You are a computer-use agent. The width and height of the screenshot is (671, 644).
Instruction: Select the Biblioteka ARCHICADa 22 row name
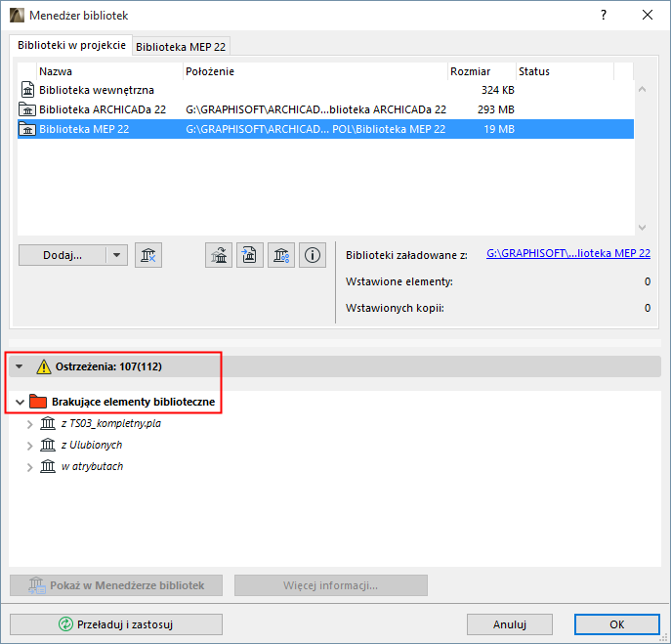(103, 109)
